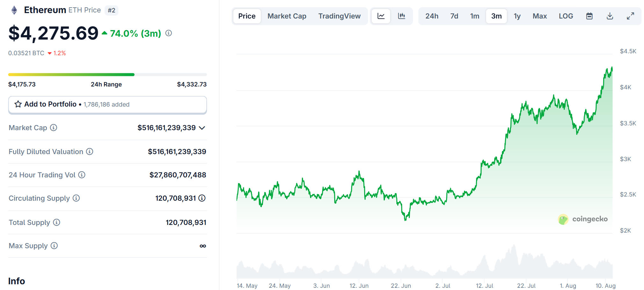Image resolution: width=644 pixels, height=290 pixels.
Task: Click the Market Cap info icon
Action: coord(54,128)
